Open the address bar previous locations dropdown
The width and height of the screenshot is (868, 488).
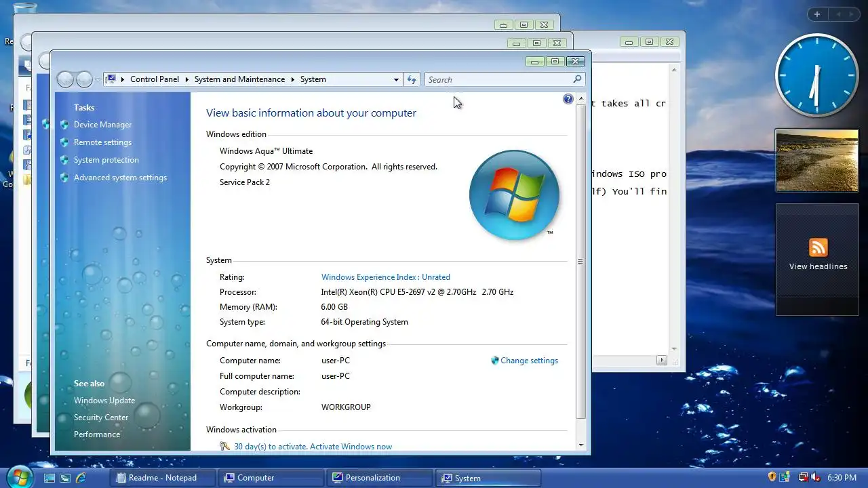396,79
